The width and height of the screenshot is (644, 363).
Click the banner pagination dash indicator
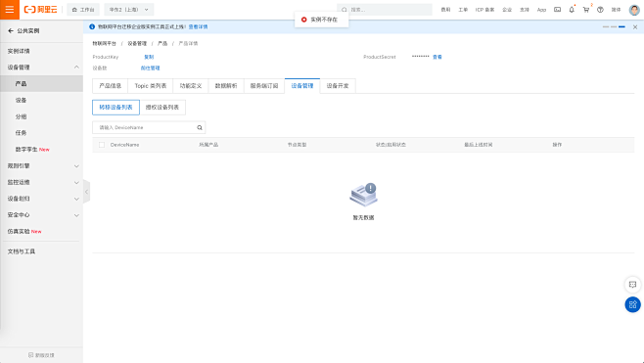click(x=614, y=26)
